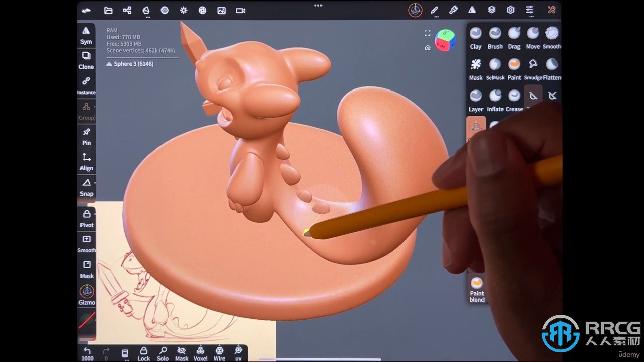644x362 pixels.
Task: Create an Instance of the object
Action: click(86, 85)
